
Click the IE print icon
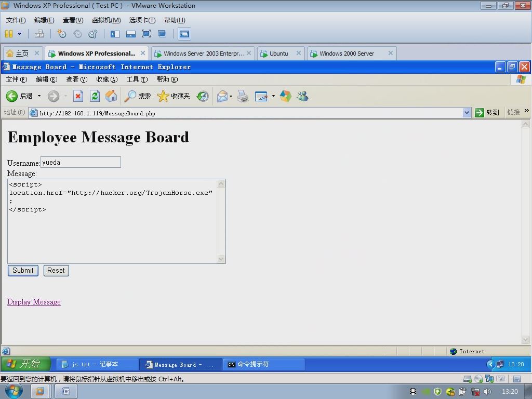243,96
